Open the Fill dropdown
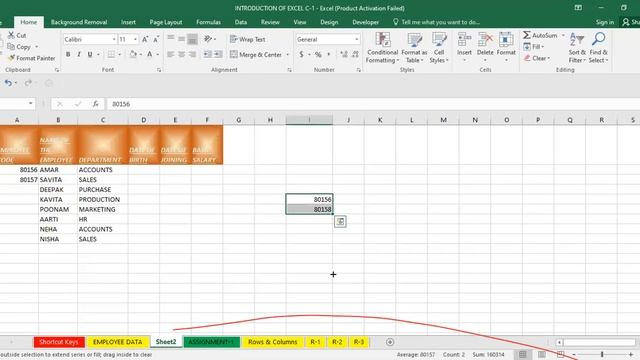The width and height of the screenshot is (640, 360). 533,47
